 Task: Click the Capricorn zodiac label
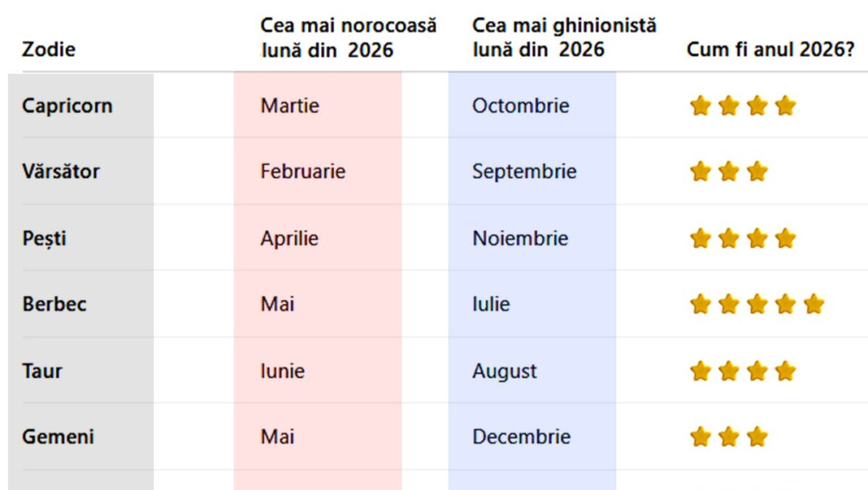click(67, 106)
